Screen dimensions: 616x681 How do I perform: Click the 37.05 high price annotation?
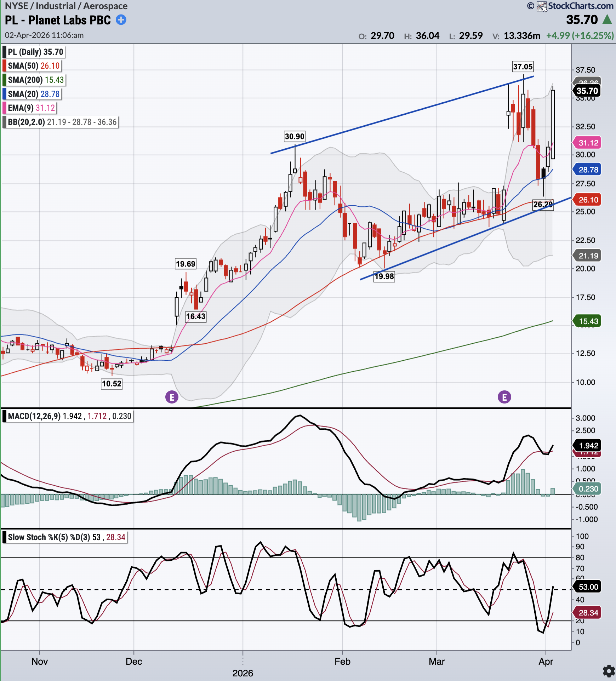point(523,67)
